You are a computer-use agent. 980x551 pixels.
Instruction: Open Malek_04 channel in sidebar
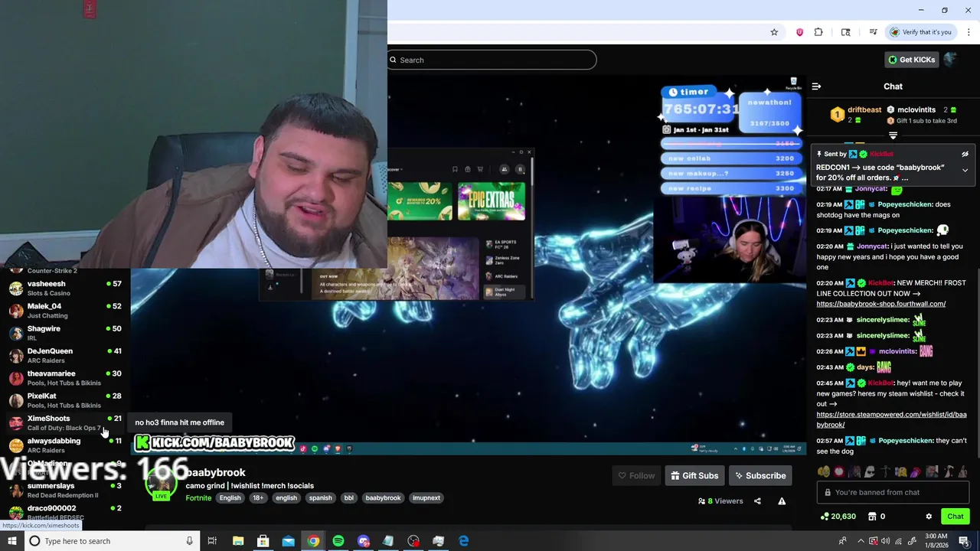click(65, 311)
